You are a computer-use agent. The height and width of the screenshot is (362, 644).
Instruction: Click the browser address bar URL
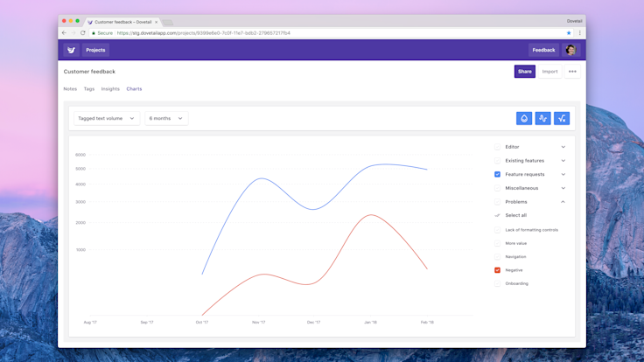[204, 33]
